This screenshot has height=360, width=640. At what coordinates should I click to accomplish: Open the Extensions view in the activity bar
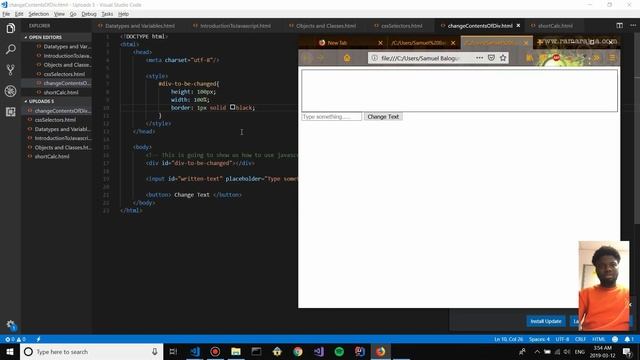pyautogui.click(x=11, y=112)
